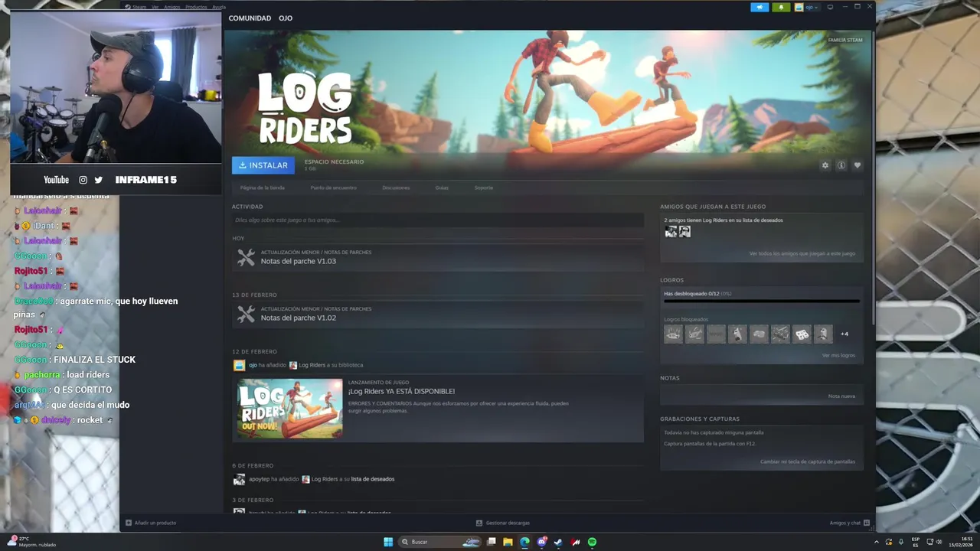This screenshot has height=551, width=980.
Task: Open the Steam announcements megaphone icon
Action: [759, 7]
